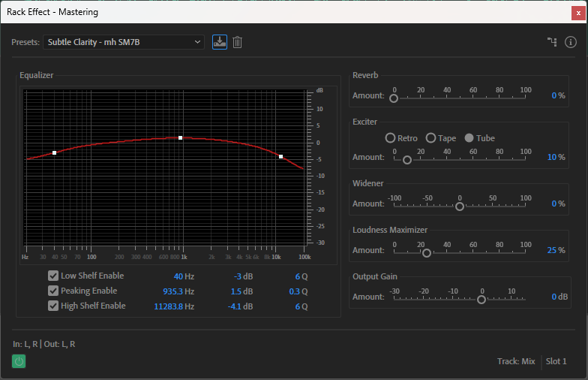
Task: Open the effect options menu icon
Action: coord(571,42)
